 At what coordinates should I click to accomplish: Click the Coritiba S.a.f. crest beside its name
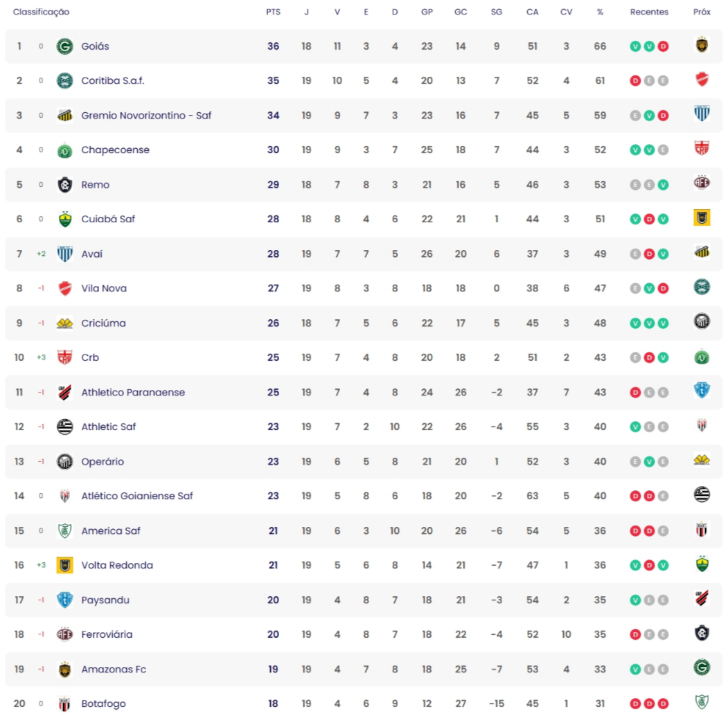[64, 81]
